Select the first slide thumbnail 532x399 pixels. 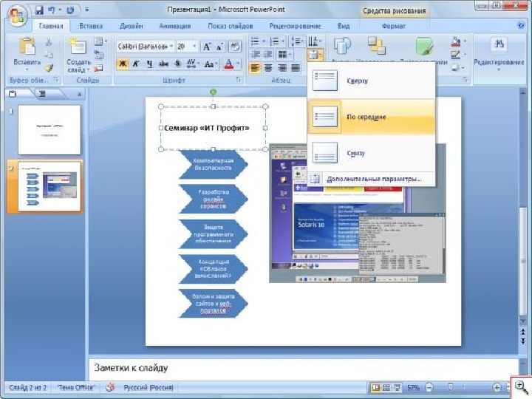[49, 129]
